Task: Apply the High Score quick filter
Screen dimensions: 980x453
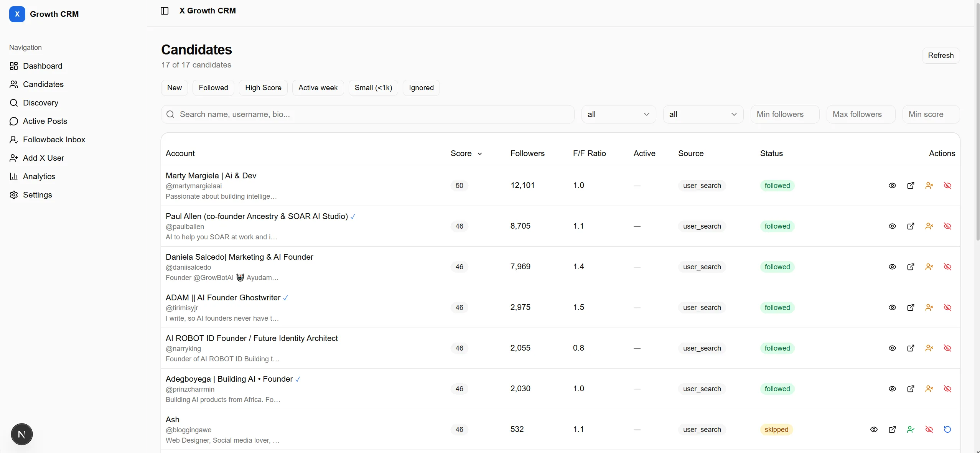Action: point(263,88)
